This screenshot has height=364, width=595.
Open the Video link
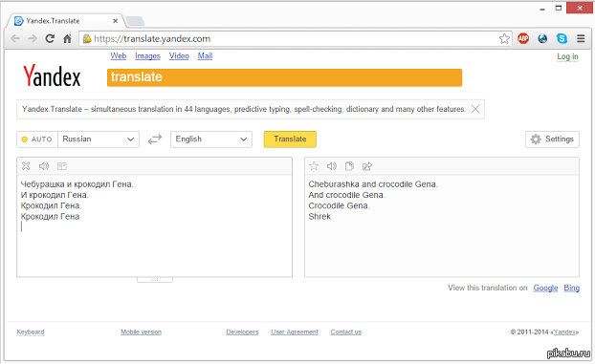coord(179,56)
